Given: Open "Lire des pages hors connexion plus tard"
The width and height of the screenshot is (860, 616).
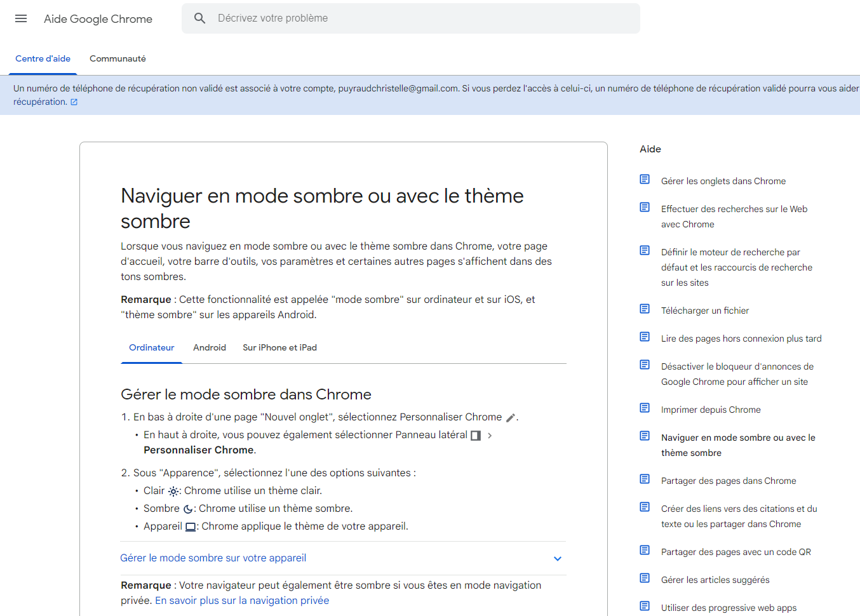Looking at the screenshot, I should click(x=741, y=338).
